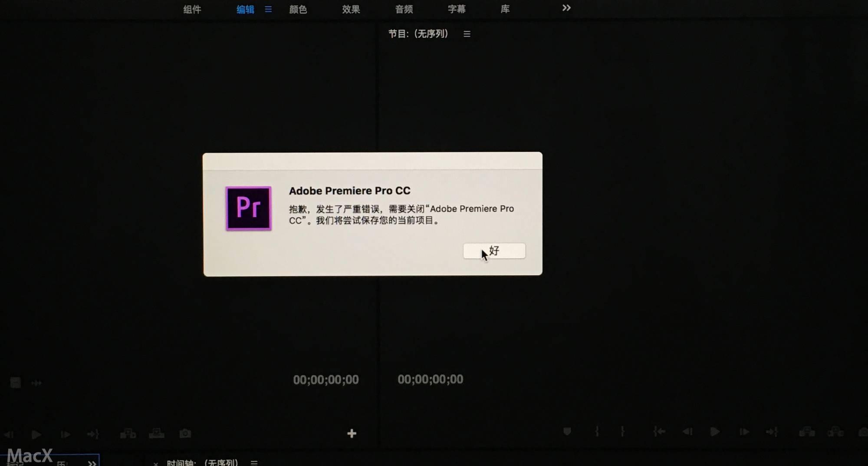Image resolution: width=868 pixels, height=466 pixels.
Task: Mark In point in program monitor
Action: 597,432
